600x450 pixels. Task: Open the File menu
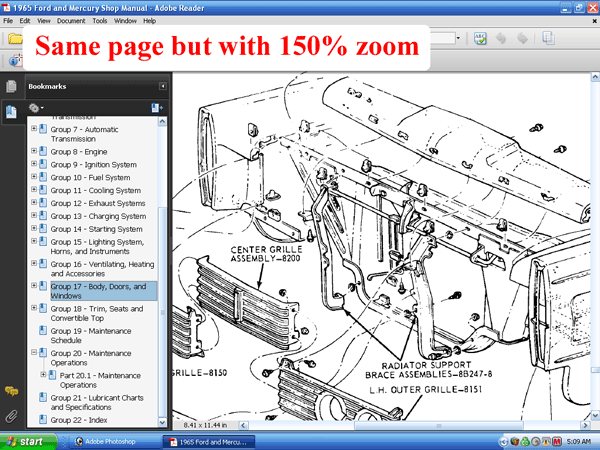[x=8, y=21]
